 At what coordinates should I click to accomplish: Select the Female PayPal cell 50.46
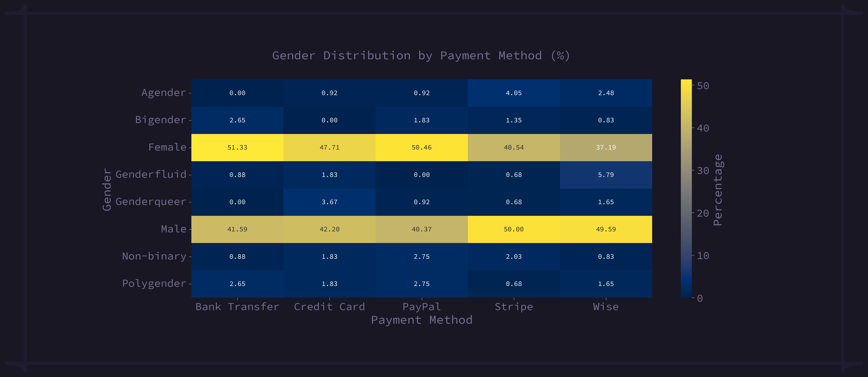pyautogui.click(x=422, y=147)
